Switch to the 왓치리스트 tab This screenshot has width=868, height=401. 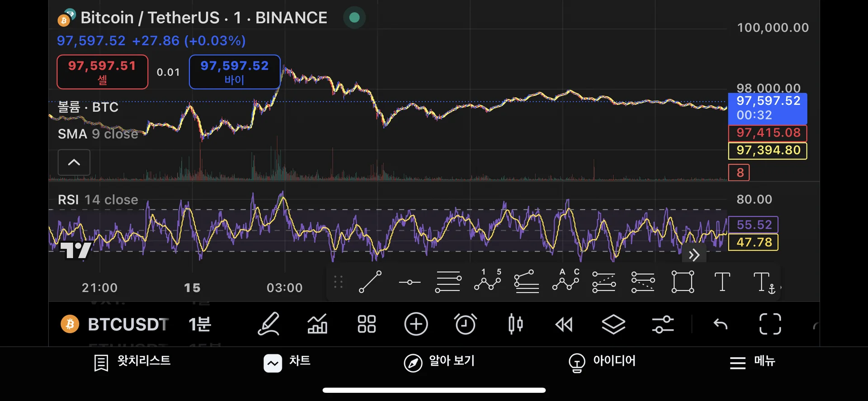tap(132, 362)
